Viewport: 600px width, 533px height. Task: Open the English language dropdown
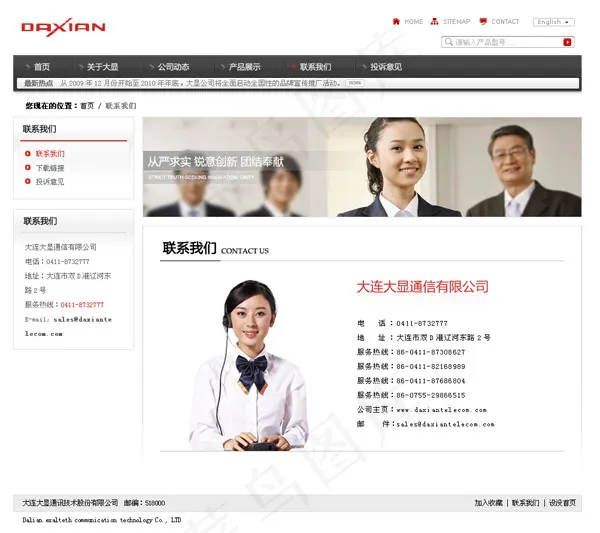pyautogui.click(x=553, y=22)
